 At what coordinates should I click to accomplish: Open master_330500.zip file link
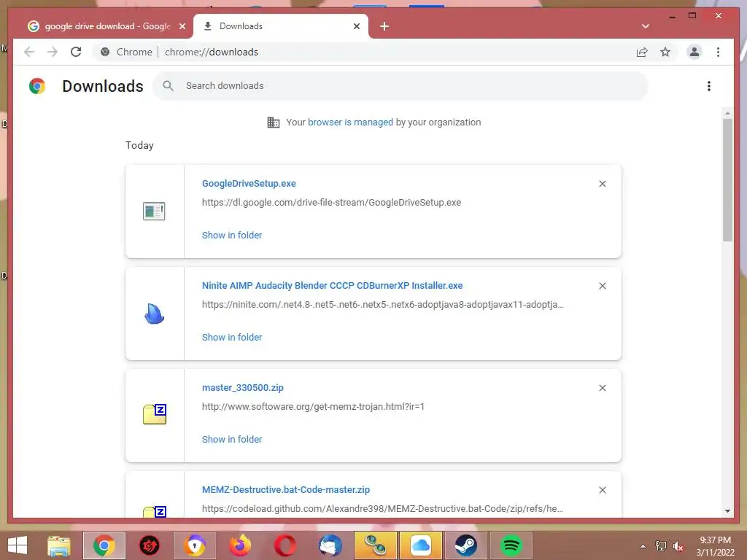click(242, 388)
